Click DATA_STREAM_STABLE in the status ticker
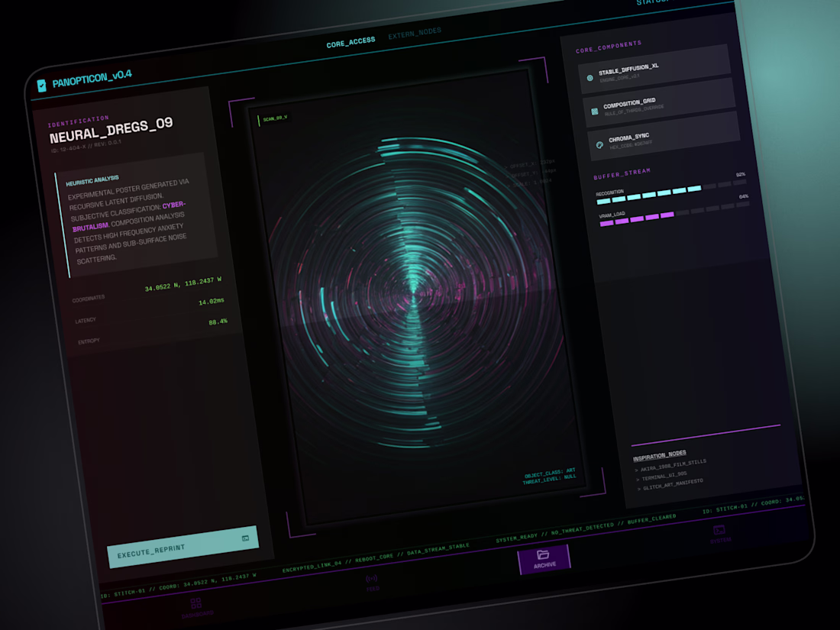Image resolution: width=840 pixels, height=630 pixels. pos(438,549)
